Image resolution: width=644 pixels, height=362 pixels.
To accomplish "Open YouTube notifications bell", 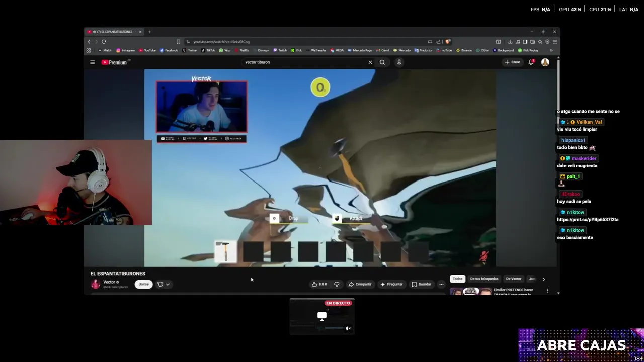I will pos(531,62).
